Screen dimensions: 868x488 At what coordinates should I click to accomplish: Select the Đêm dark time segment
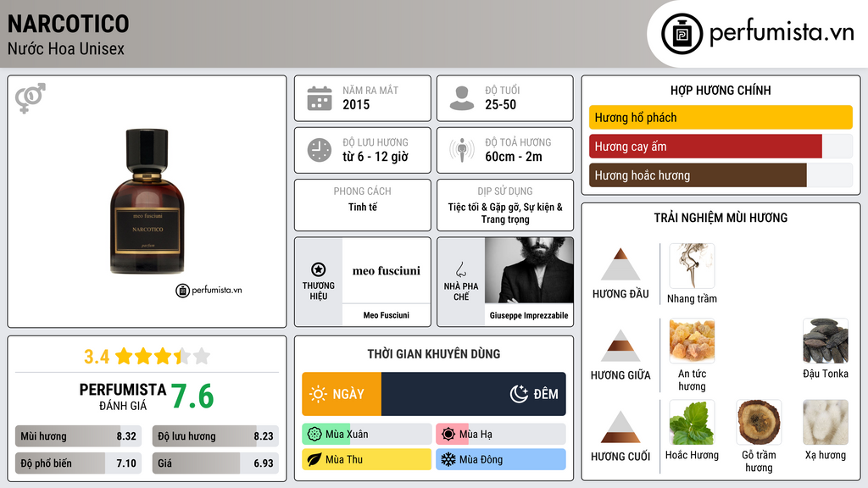[474, 394]
